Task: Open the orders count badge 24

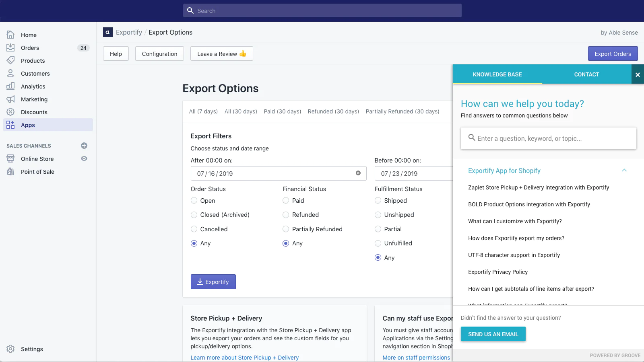Action: click(x=83, y=48)
